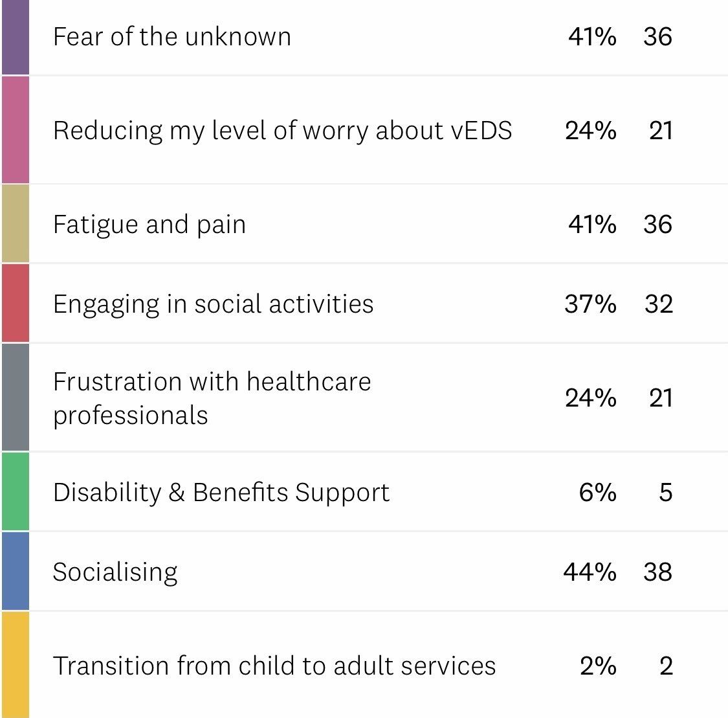This screenshot has width=728, height=718.
Task: Click the gray swatch for Frustration with healthcare professionals
Action: click(x=15, y=398)
